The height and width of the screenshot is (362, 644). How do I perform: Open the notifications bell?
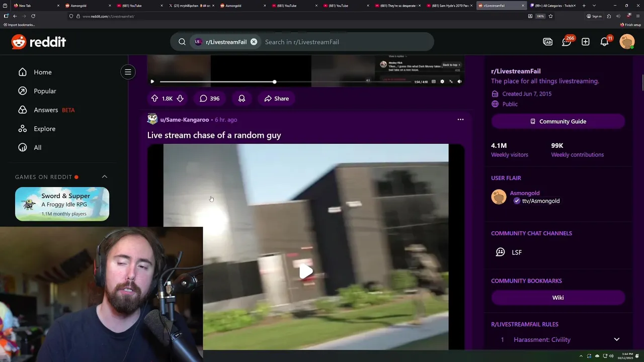click(605, 42)
